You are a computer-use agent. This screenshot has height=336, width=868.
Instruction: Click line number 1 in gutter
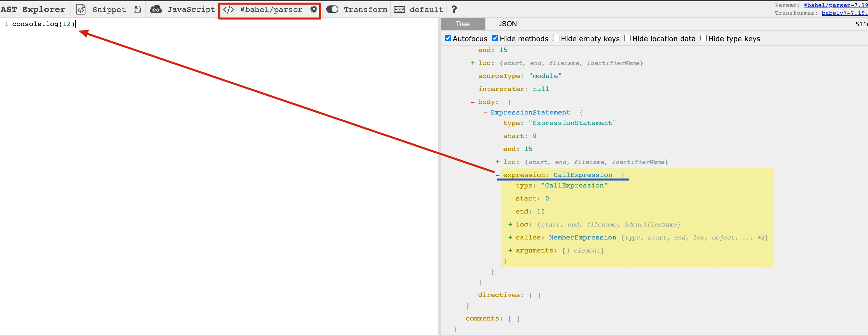coord(6,24)
